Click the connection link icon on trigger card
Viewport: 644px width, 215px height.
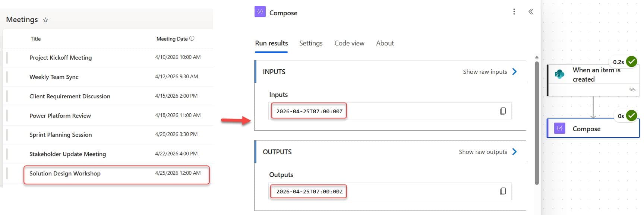coord(632,89)
